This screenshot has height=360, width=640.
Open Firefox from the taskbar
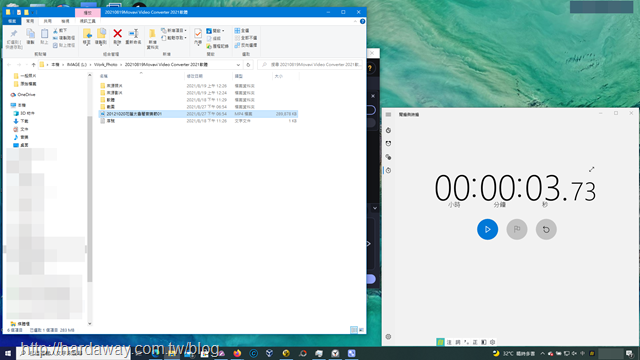coord(237,353)
